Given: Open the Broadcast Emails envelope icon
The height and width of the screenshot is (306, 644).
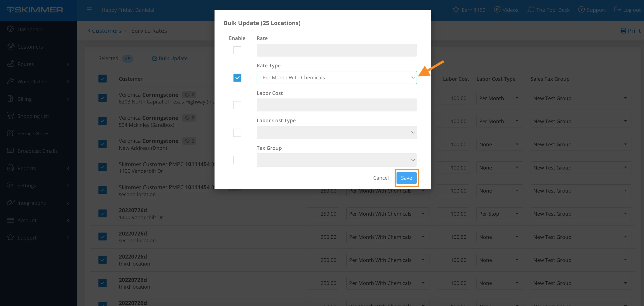Looking at the screenshot, I should click(10, 151).
